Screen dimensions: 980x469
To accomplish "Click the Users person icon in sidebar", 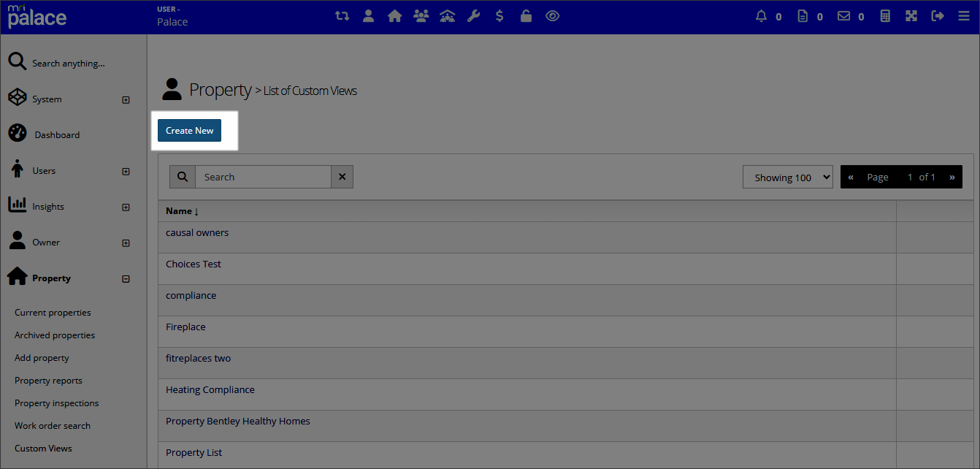I will click(18, 169).
